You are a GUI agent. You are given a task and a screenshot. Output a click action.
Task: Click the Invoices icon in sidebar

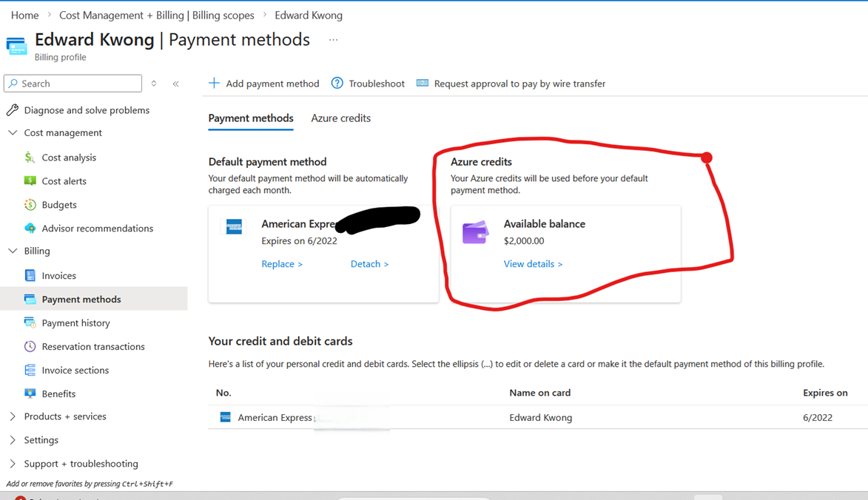point(30,275)
